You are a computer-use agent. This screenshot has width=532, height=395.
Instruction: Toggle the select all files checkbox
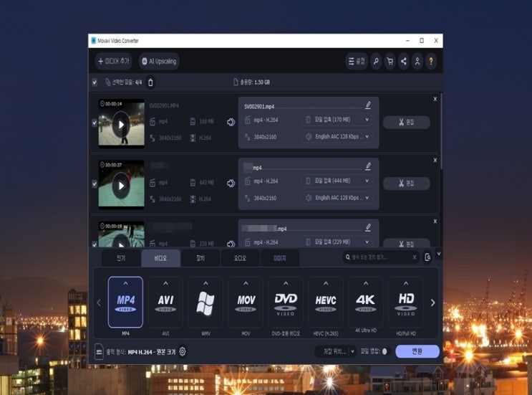pos(95,82)
